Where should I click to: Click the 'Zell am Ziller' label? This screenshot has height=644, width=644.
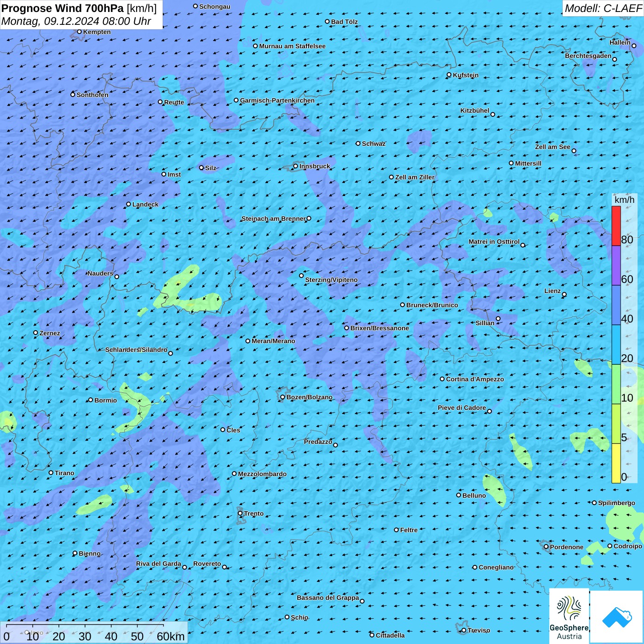pos(414,177)
